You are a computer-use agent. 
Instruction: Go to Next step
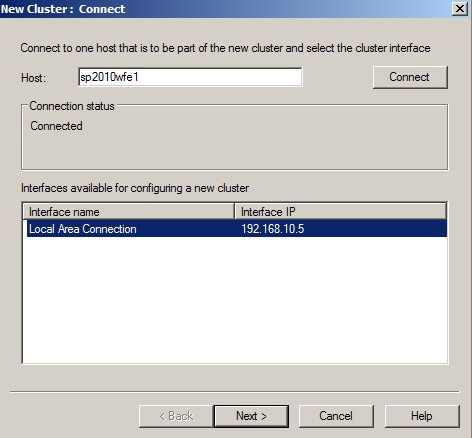(251, 416)
